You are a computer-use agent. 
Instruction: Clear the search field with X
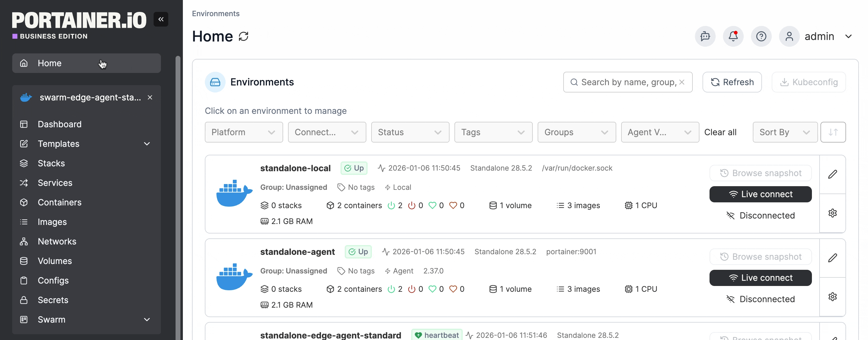[x=682, y=82]
